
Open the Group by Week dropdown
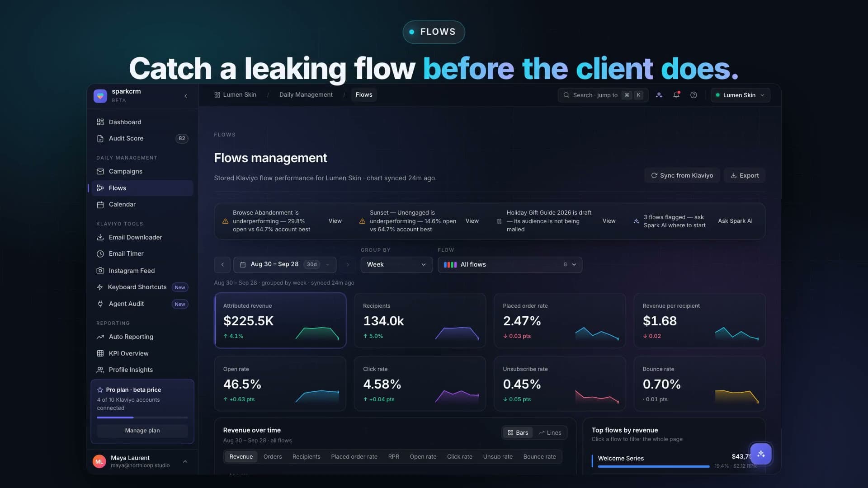(396, 264)
